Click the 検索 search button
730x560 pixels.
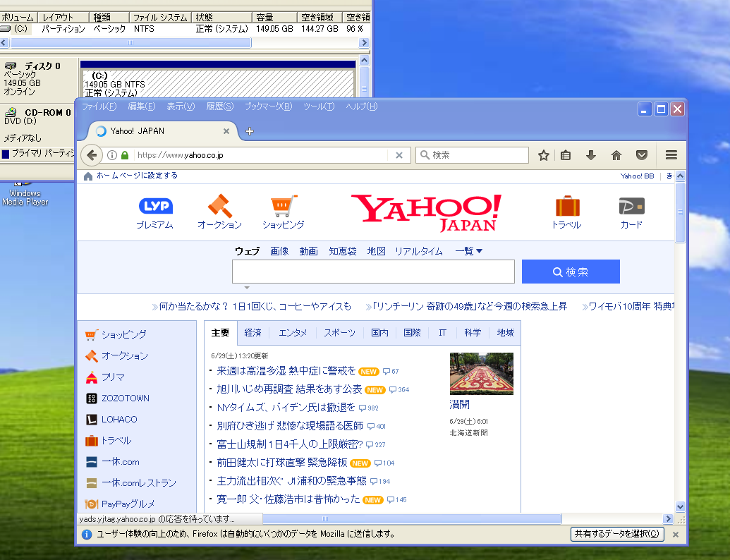[570, 271]
